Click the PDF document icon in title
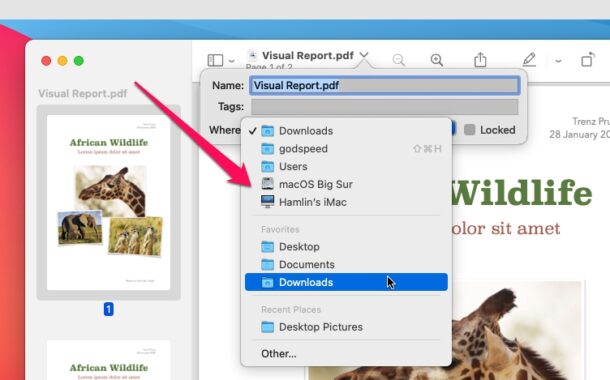The image size is (610, 380). (252, 55)
